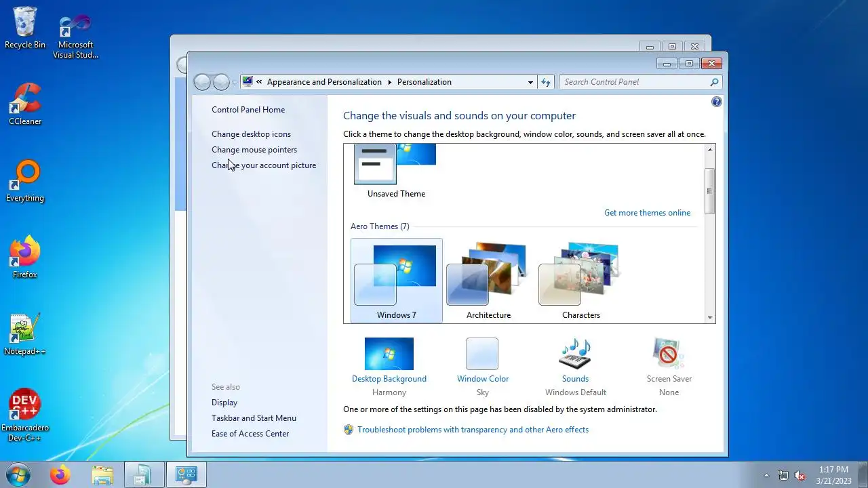Maximize the background window behind Personalization
The height and width of the screenshot is (488, 868).
[672, 47]
